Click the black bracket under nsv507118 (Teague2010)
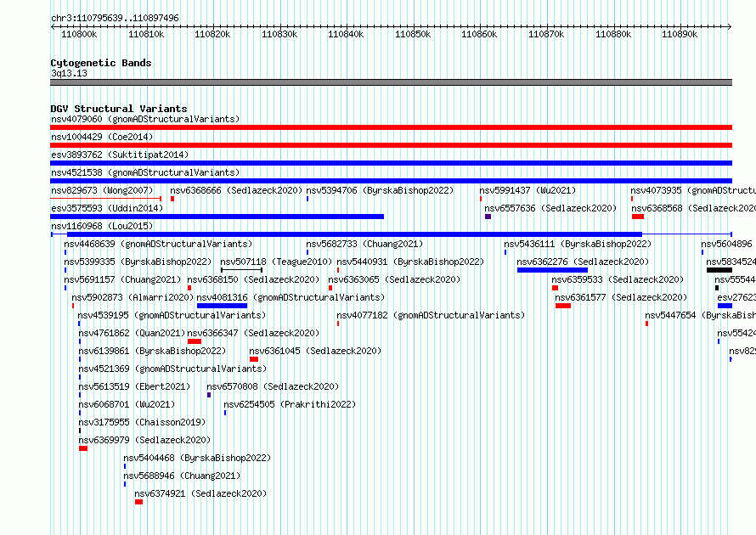Image resolution: width=756 pixels, height=535 pixels. point(241,270)
